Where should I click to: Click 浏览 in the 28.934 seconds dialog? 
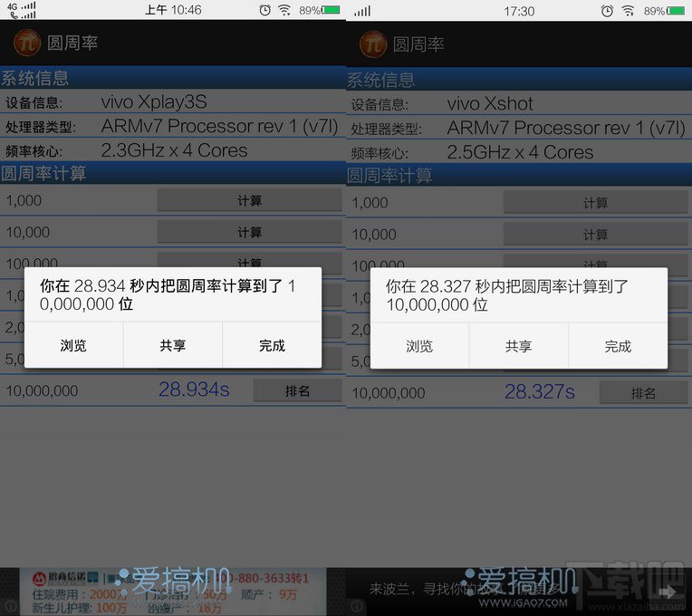coord(73,345)
